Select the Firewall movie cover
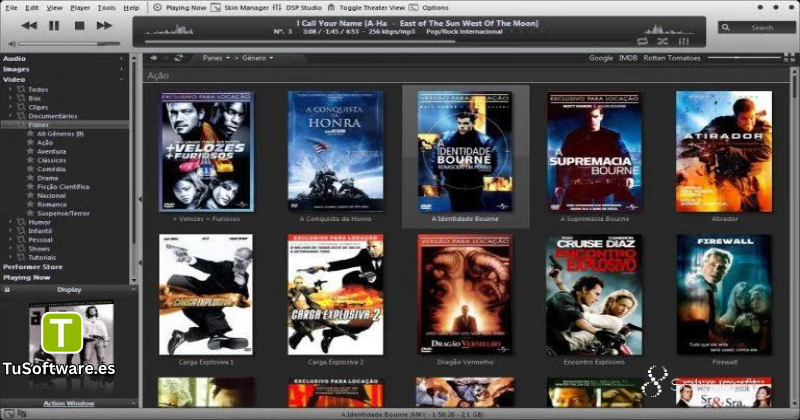800x420 pixels. [x=724, y=294]
